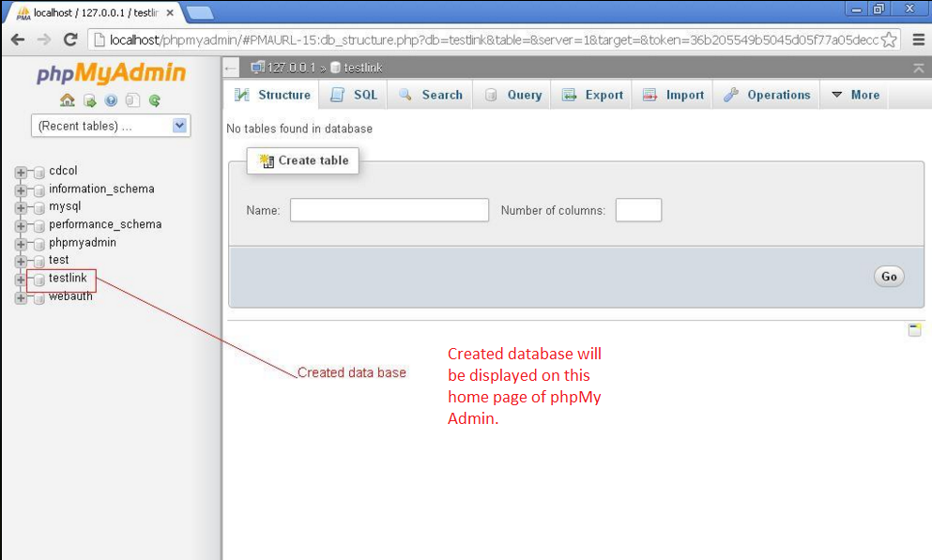Open the SQL tab
Screen dimensions: 932x560
pyautogui.click(x=353, y=95)
